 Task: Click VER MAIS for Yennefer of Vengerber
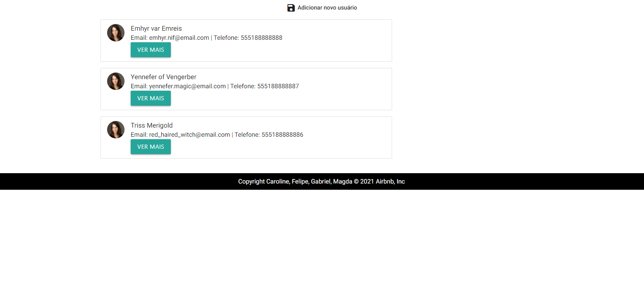point(151,98)
